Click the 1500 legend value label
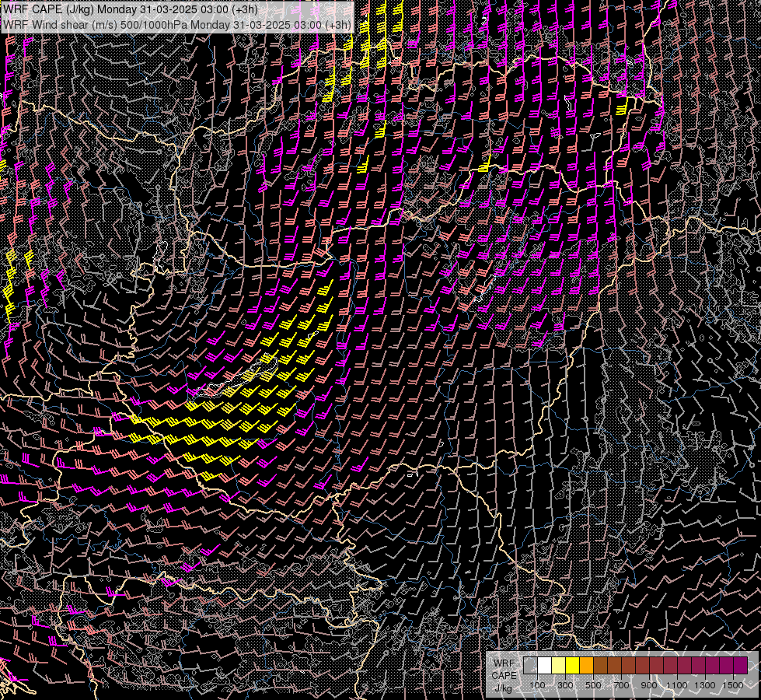Viewport: 761px width, 700px height. tap(733, 685)
